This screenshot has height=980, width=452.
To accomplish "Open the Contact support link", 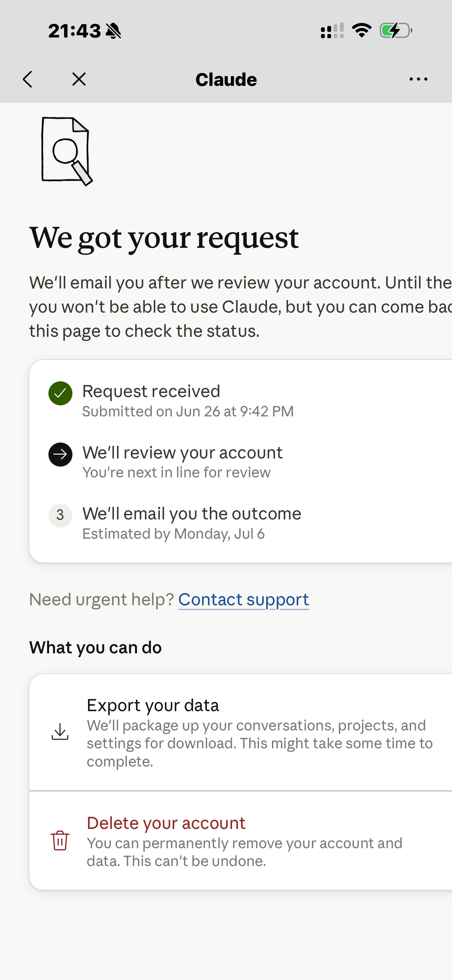I will 244,600.
